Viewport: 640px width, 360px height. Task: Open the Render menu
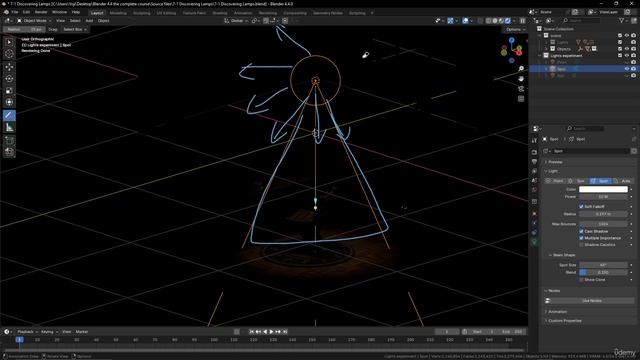tap(41, 12)
